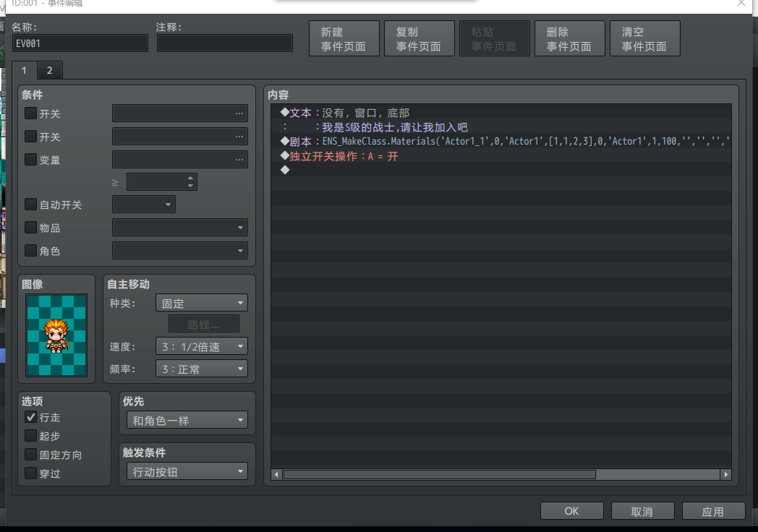Screen dimensions: 758x532
Task: Click the horizontal scrollbar left arrow
Action: [276, 474]
